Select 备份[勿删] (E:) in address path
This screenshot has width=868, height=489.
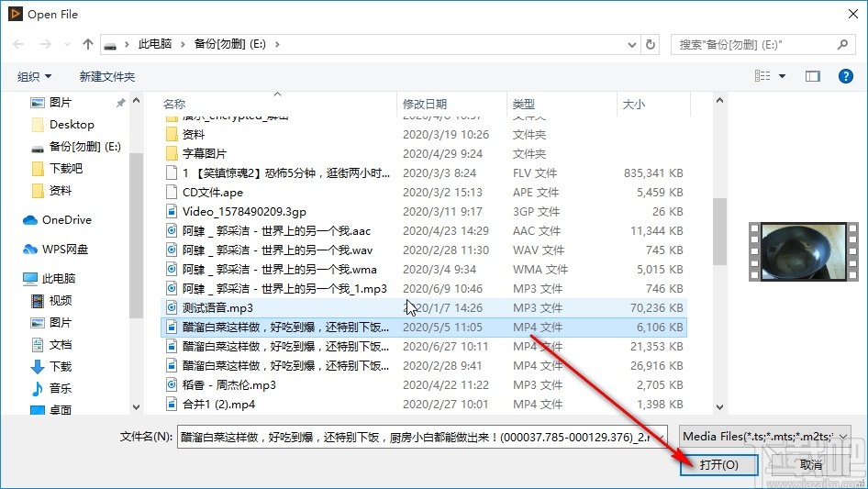pyautogui.click(x=229, y=44)
